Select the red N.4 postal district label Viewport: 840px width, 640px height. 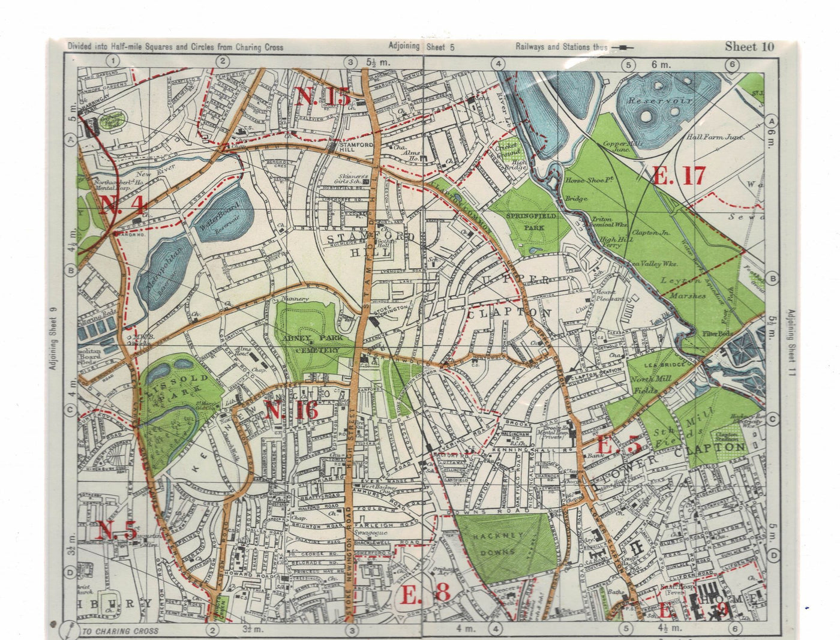pyautogui.click(x=122, y=205)
